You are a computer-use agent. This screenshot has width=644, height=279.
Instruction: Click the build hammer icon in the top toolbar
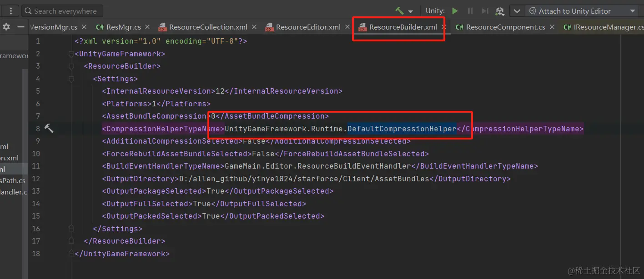click(399, 11)
